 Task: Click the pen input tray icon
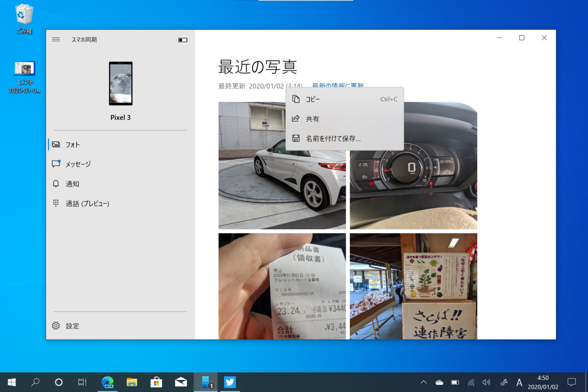504,382
